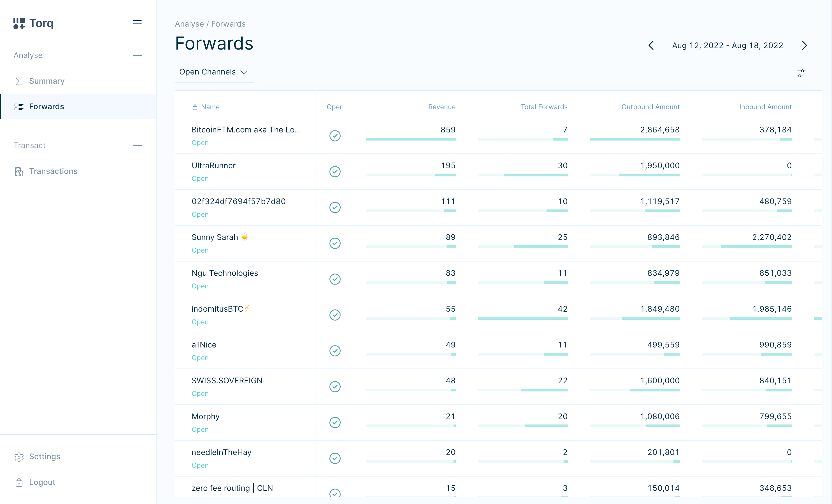
Task: Toggle open checkmark for Morphy row
Action: [x=335, y=422]
